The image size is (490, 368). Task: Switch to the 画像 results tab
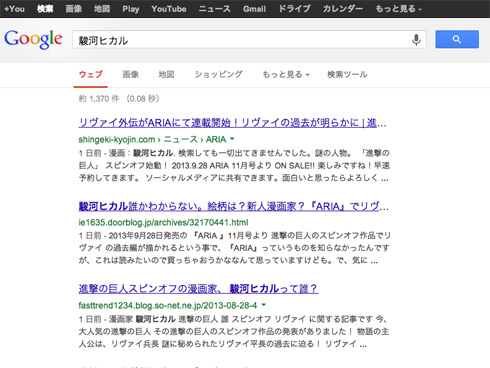pyautogui.click(x=131, y=74)
